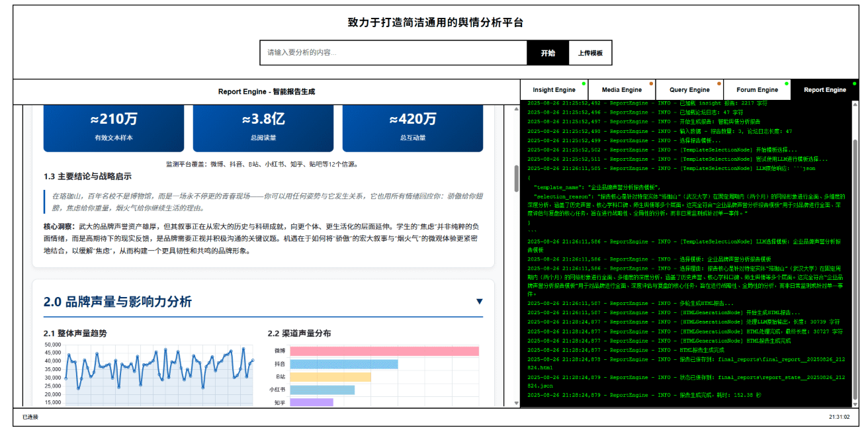Collapse the 2.0 品牌声量与影响力分析 section

coord(480,302)
